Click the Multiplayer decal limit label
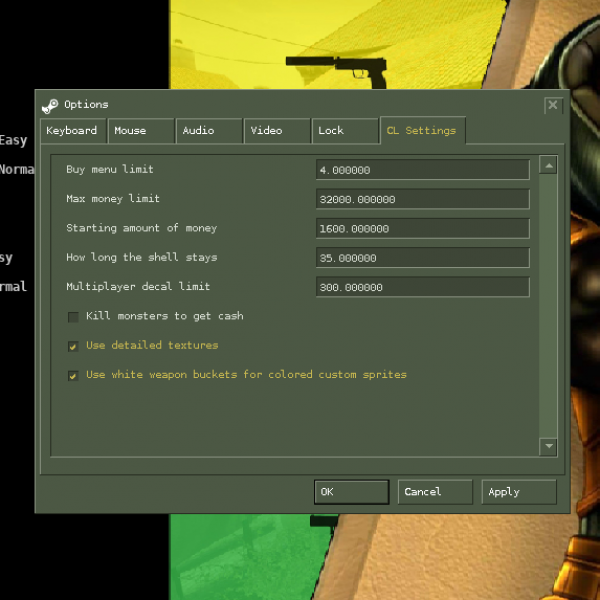This screenshot has height=600, width=600. [x=138, y=287]
